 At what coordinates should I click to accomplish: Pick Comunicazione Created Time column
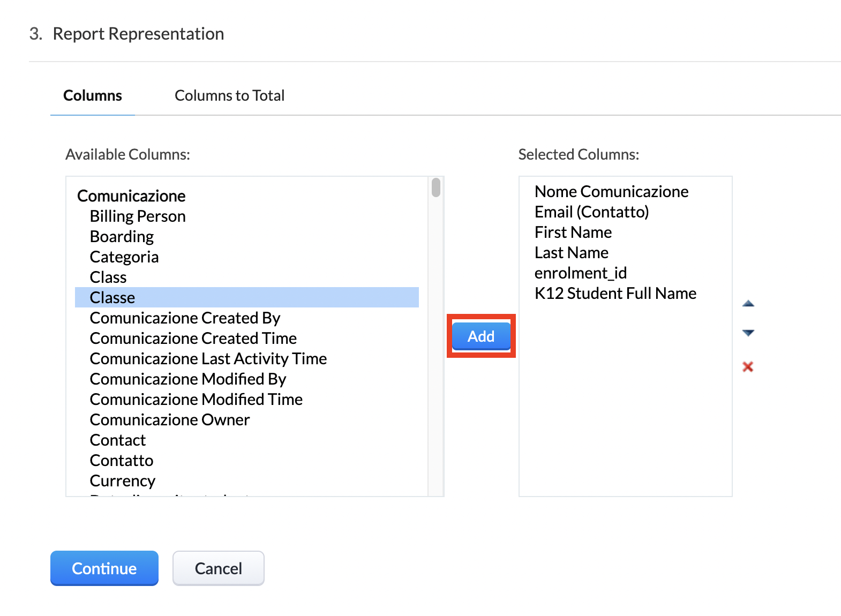point(193,338)
